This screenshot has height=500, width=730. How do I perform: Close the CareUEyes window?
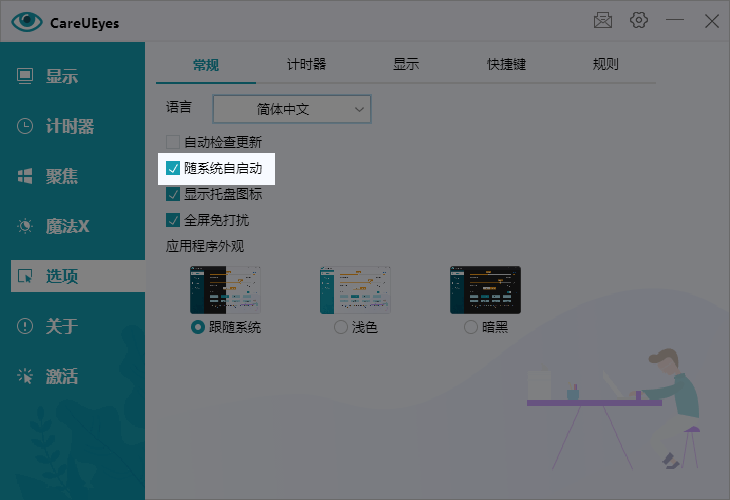pos(712,21)
